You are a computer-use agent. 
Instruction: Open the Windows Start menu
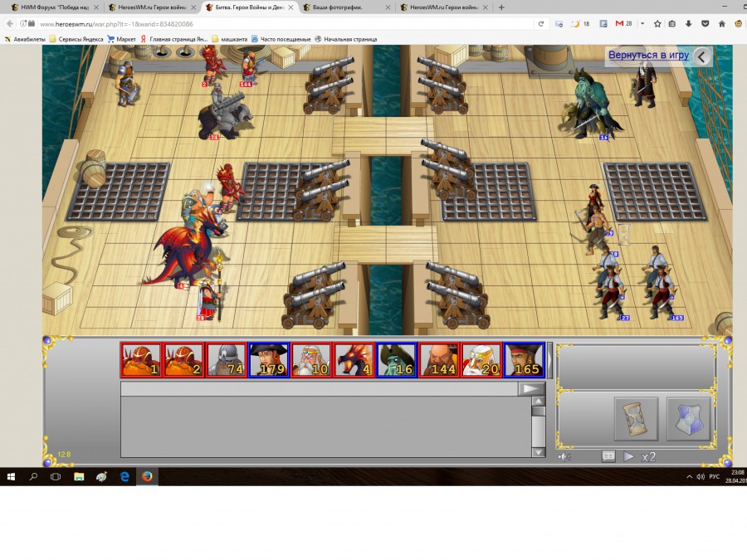pyautogui.click(x=11, y=477)
